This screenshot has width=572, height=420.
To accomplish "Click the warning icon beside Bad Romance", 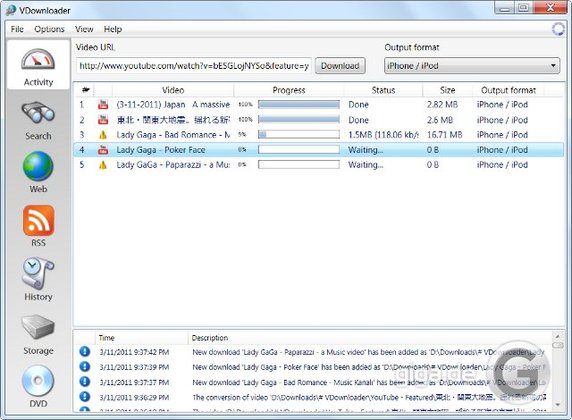I will coord(103,135).
